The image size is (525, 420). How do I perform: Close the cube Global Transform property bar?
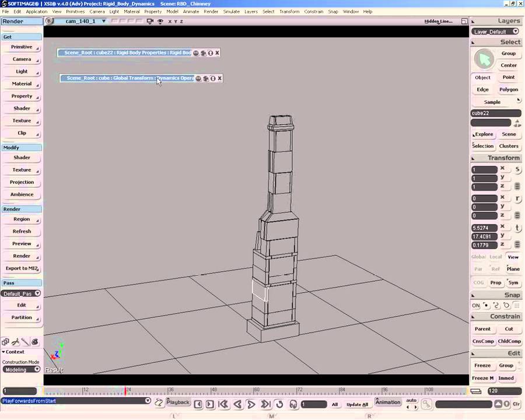point(220,78)
